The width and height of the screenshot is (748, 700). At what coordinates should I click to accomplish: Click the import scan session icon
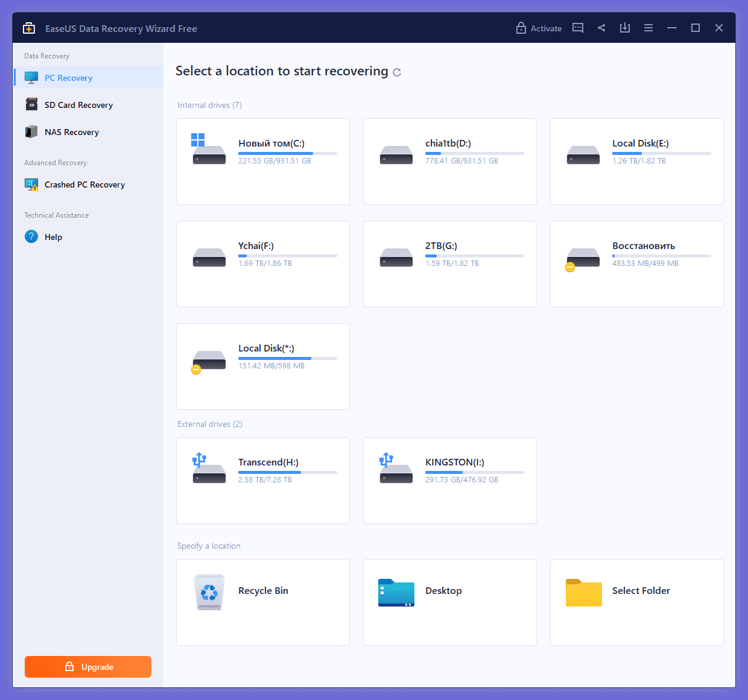625,28
